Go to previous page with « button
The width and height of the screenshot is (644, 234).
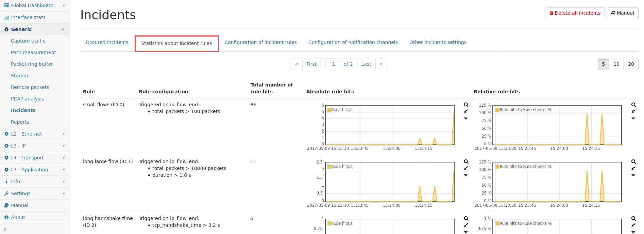(296, 64)
